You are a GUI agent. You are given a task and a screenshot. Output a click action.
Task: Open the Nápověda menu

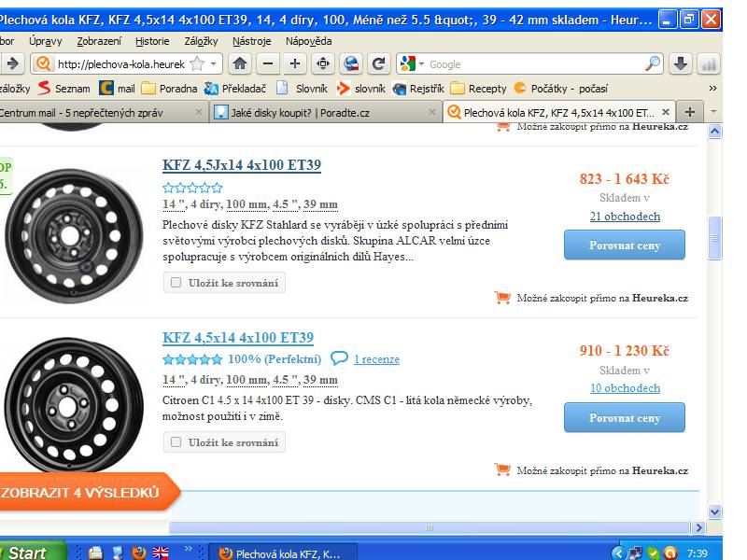coord(309,41)
